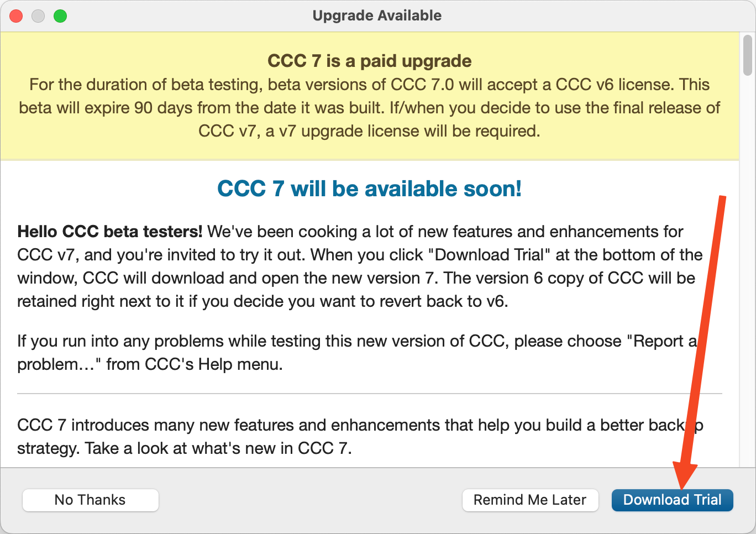The image size is (756, 534).
Task: Click the yellow banner's beta expiry paragraph
Action: pos(370,108)
